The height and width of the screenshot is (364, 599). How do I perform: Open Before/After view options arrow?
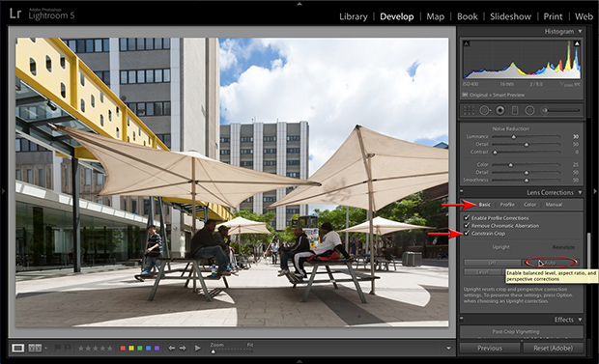[x=46, y=348]
